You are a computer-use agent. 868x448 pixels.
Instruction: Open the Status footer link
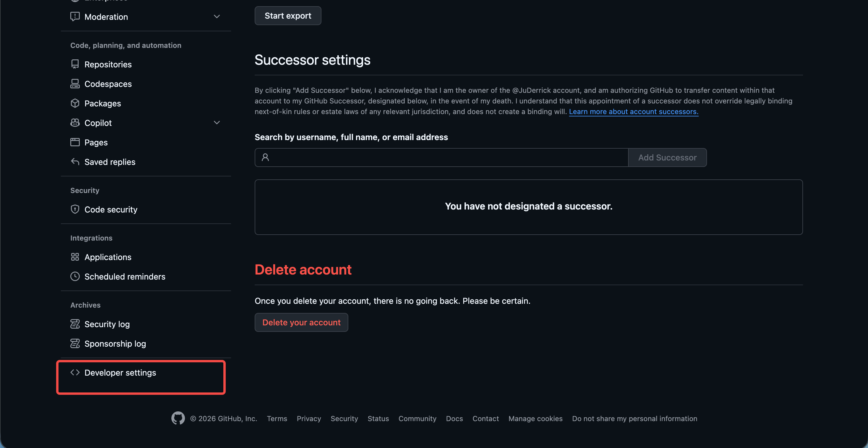pyautogui.click(x=378, y=418)
